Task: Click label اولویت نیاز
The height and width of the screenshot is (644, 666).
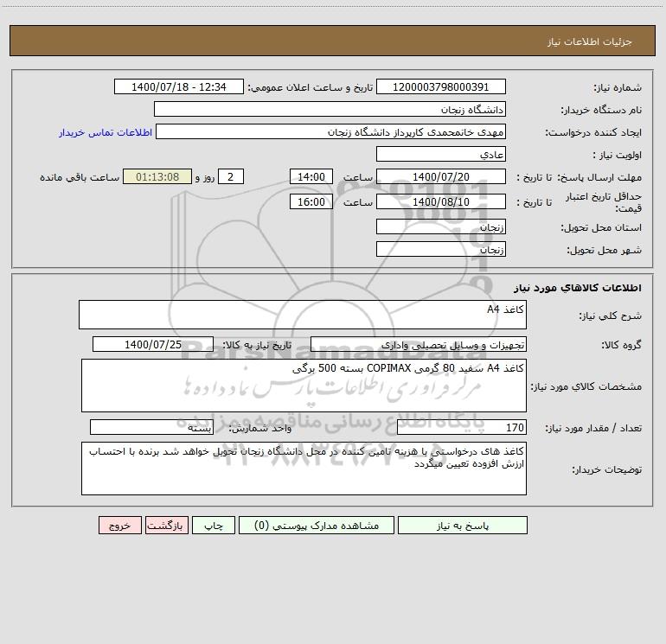Action: pos(618,155)
